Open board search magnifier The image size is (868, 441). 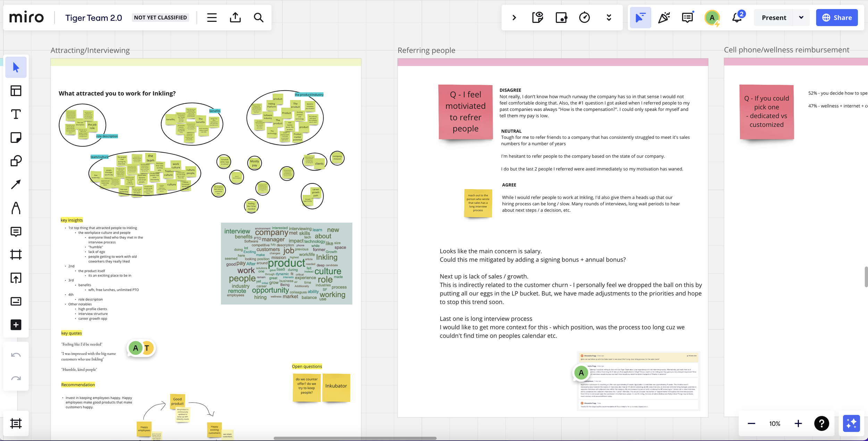click(x=258, y=17)
